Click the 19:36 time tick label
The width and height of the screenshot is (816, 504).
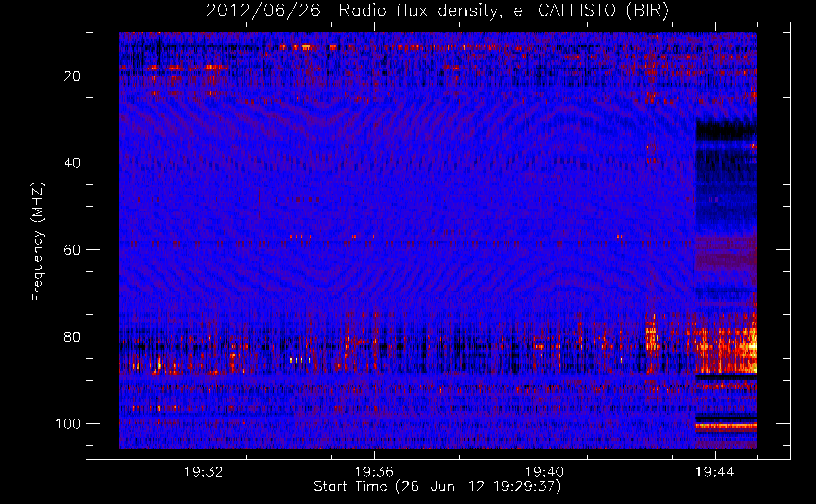click(x=374, y=472)
